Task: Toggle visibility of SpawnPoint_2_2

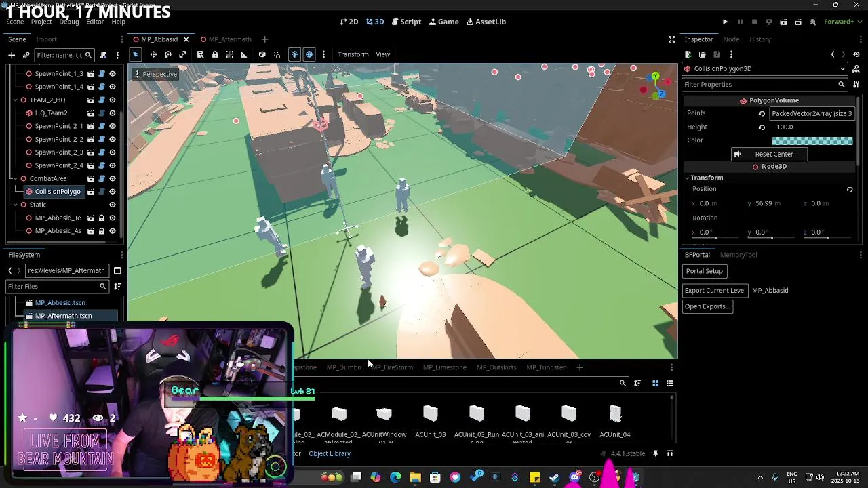Action: [x=113, y=140]
